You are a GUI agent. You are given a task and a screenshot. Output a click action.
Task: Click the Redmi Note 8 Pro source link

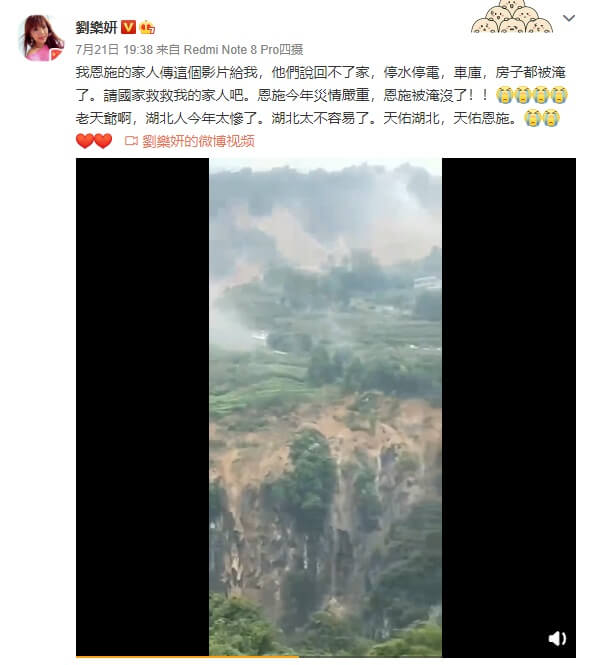[x=243, y=50]
